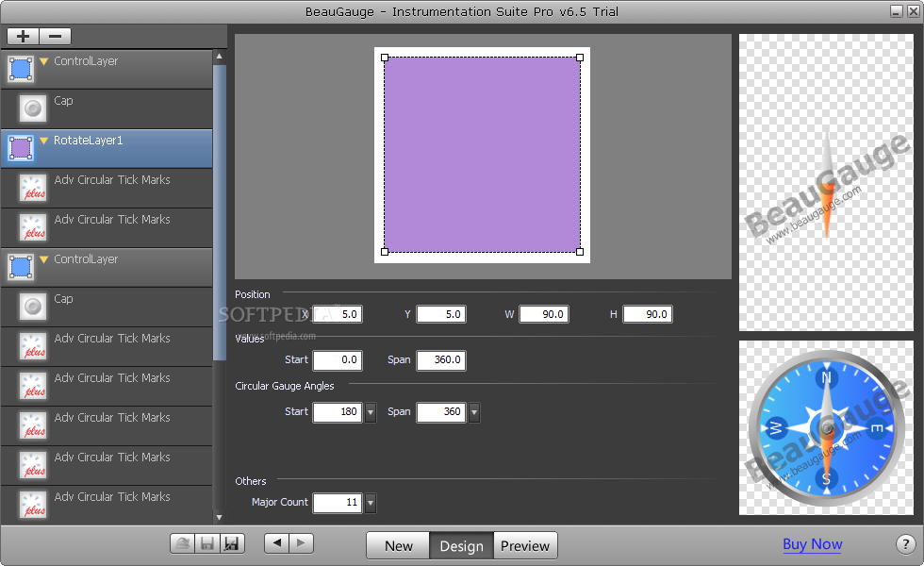
Task: Click the top-right resize handle of the purple rectangle
Action: 580,58
